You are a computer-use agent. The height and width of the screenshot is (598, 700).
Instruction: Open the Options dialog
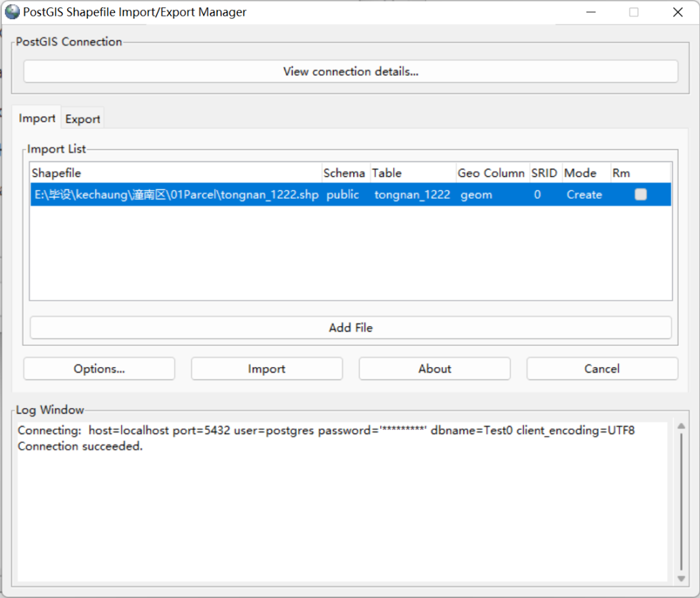coord(99,368)
